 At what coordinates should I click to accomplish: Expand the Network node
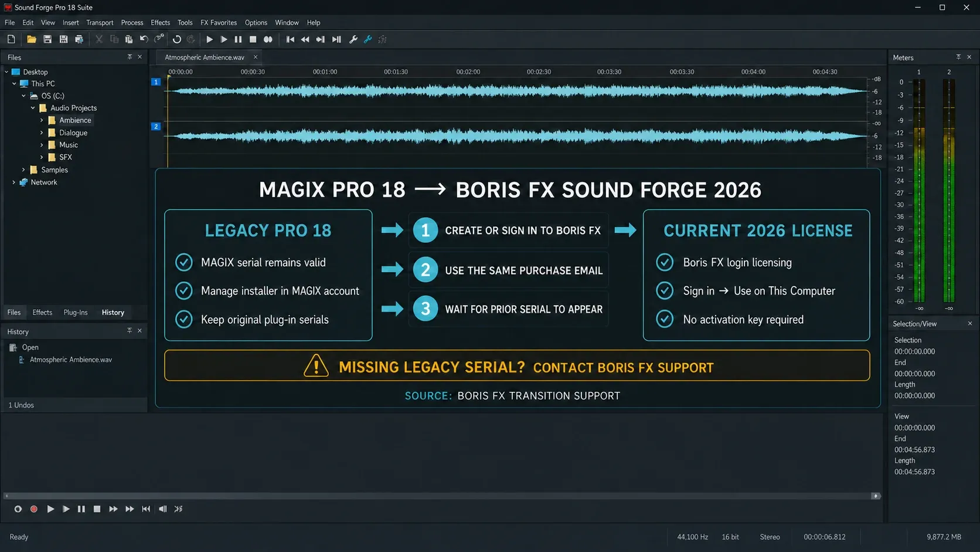click(x=14, y=182)
